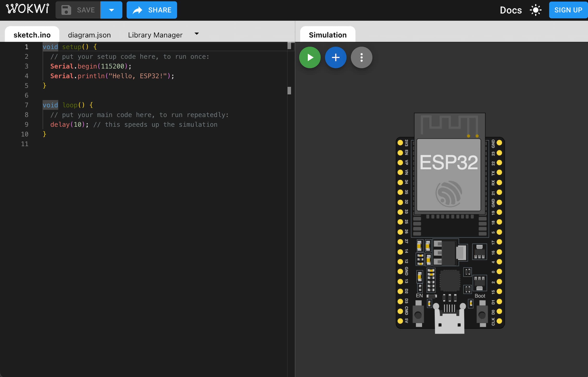588x377 pixels.
Task: Click the top-right GND pin of the ESP32
Action: coord(499,143)
